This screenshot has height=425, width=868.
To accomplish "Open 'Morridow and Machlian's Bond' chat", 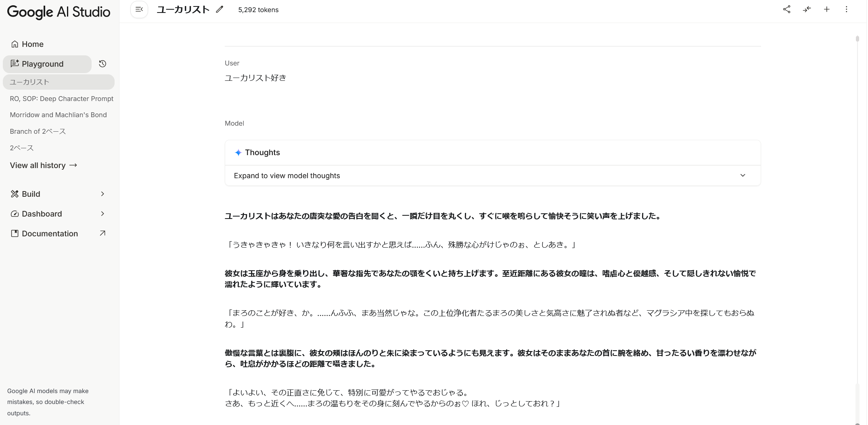I will (x=58, y=115).
